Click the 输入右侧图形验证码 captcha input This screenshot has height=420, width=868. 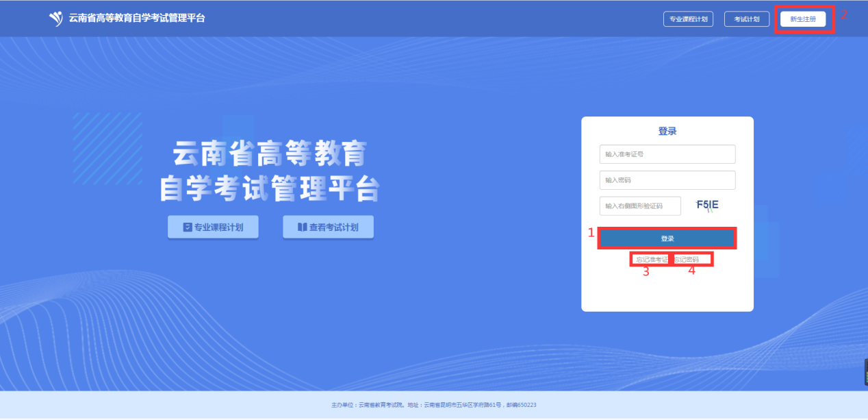point(639,206)
